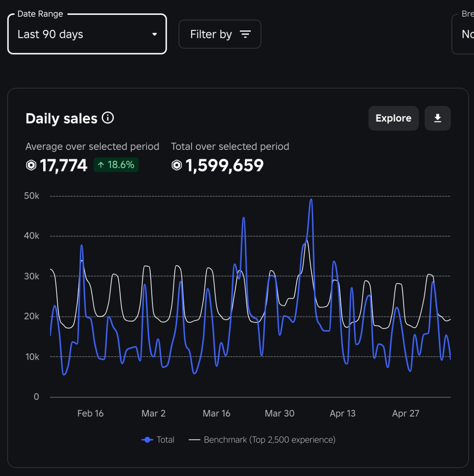Click the green 18.6% change badge
The height and width of the screenshot is (476, 474).
116,165
